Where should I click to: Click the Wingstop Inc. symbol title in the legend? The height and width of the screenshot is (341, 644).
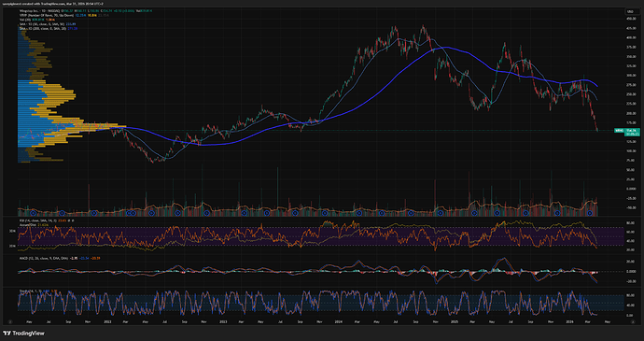tap(39, 10)
